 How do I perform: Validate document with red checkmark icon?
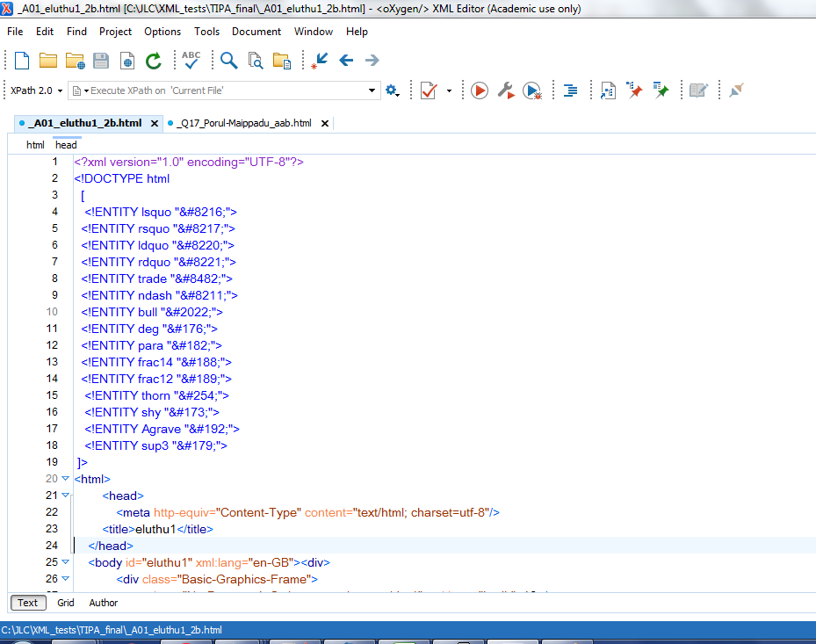(x=429, y=90)
